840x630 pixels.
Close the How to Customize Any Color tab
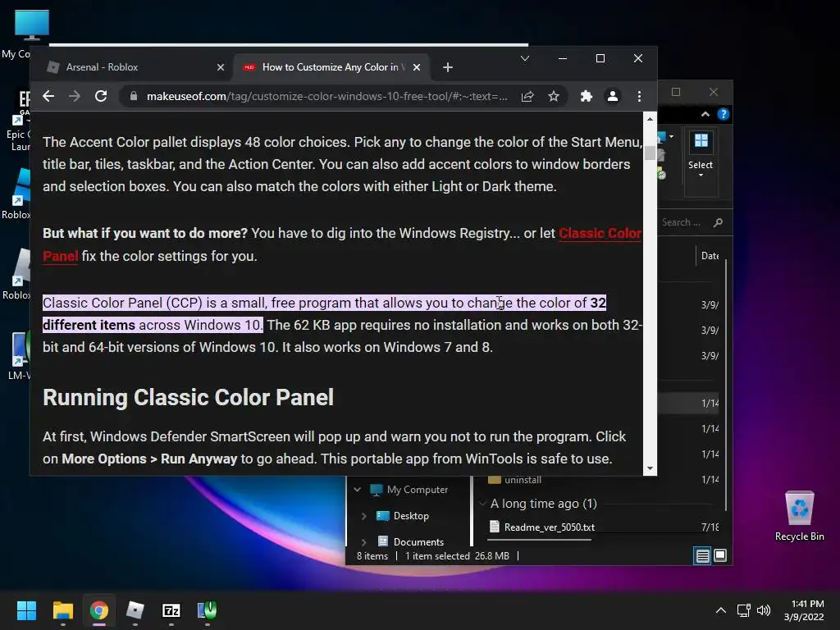point(417,67)
